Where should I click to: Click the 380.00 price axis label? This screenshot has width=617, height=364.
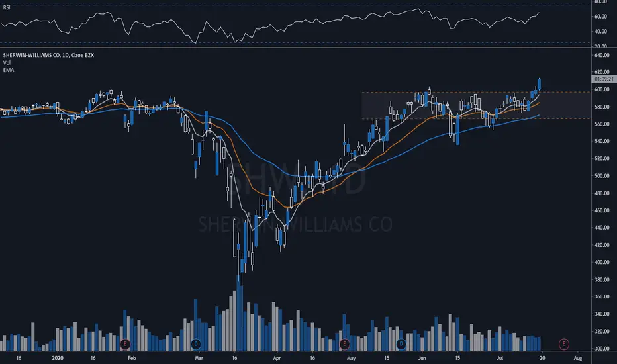coord(602,279)
